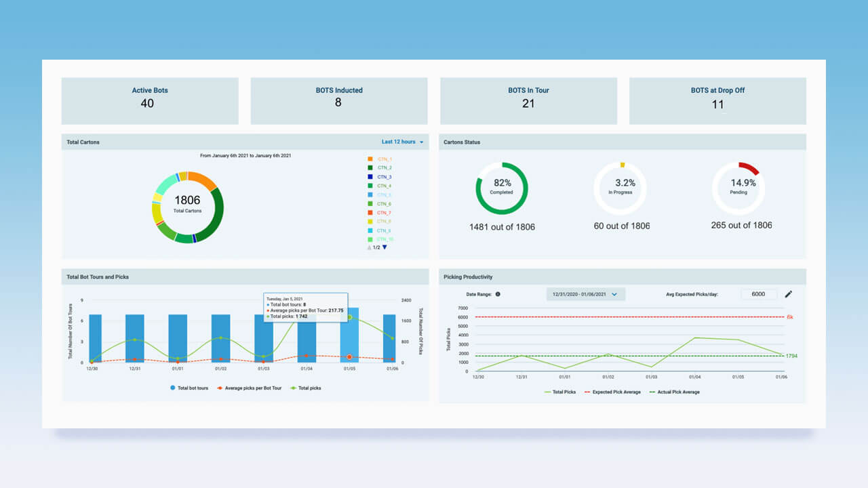
Task: Open the Last 12 hours dropdown
Action: (403, 142)
